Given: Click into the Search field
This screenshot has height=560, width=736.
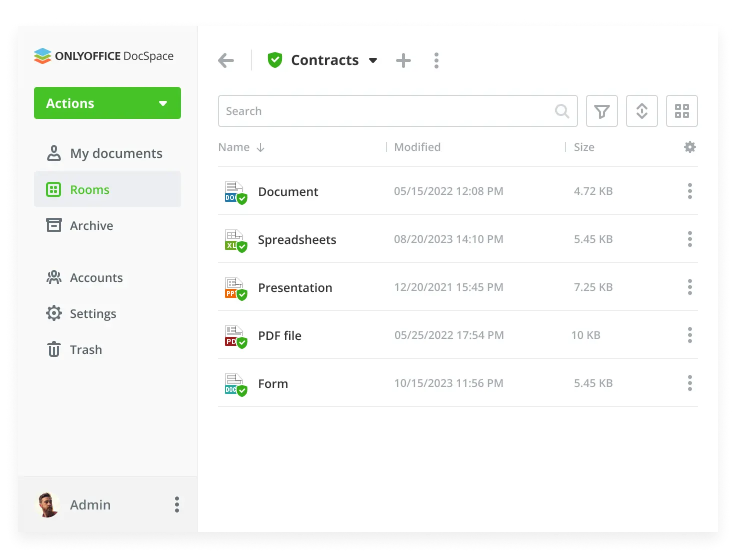Looking at the screenshot, I should [x=387, y=111].
